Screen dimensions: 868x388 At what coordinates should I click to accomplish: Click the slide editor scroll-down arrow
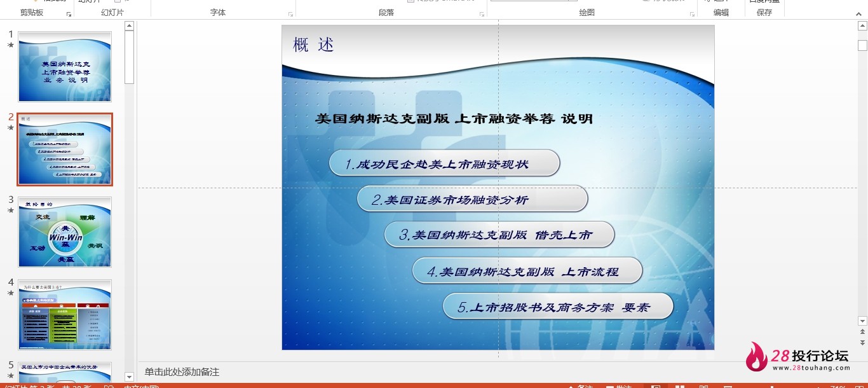click(x=862, y=321)
